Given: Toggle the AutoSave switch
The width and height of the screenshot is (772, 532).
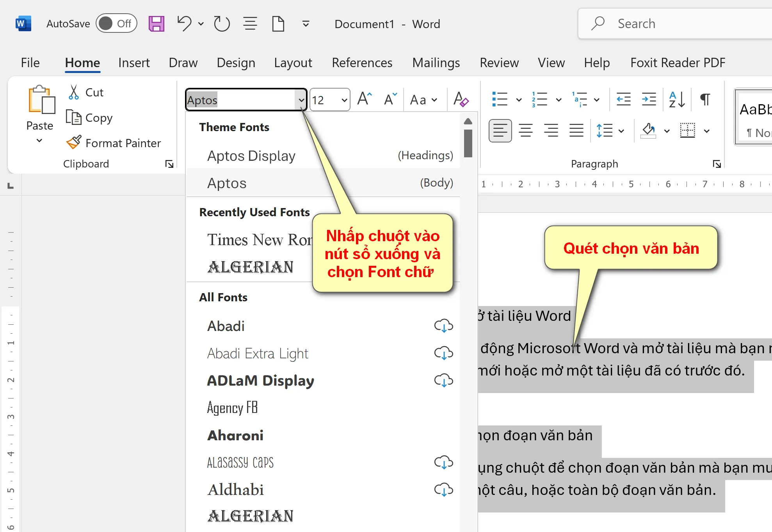Looking at the screenshot, I should tap(116, 24).
